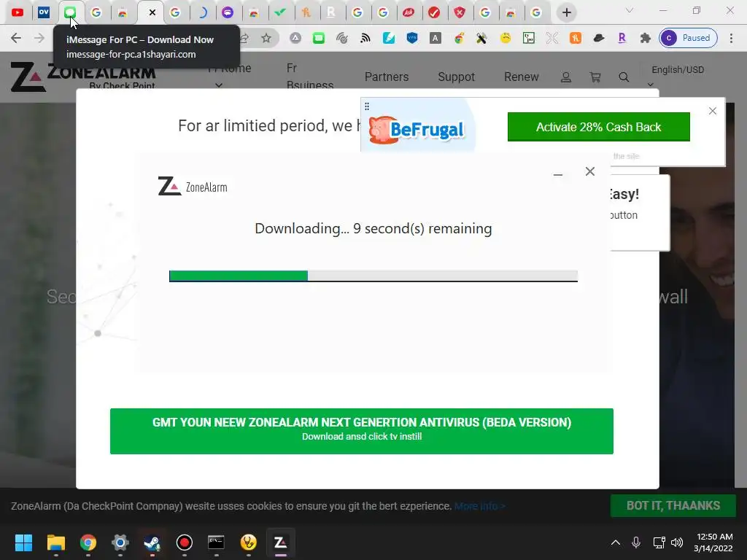Open a new browser tab
This screenshot has width=747, height=560.
(x=566, y=13)
